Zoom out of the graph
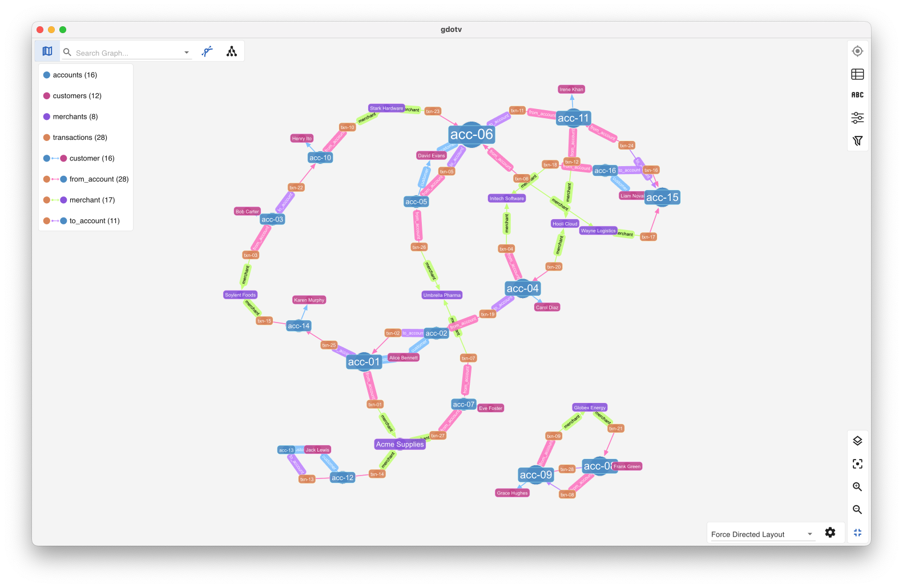Viewport: 903px width, 588px height. (x=857, y=510)
